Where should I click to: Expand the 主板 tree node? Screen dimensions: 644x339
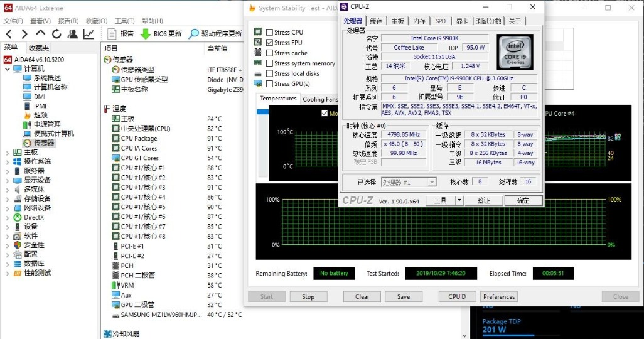click(8, 153)
